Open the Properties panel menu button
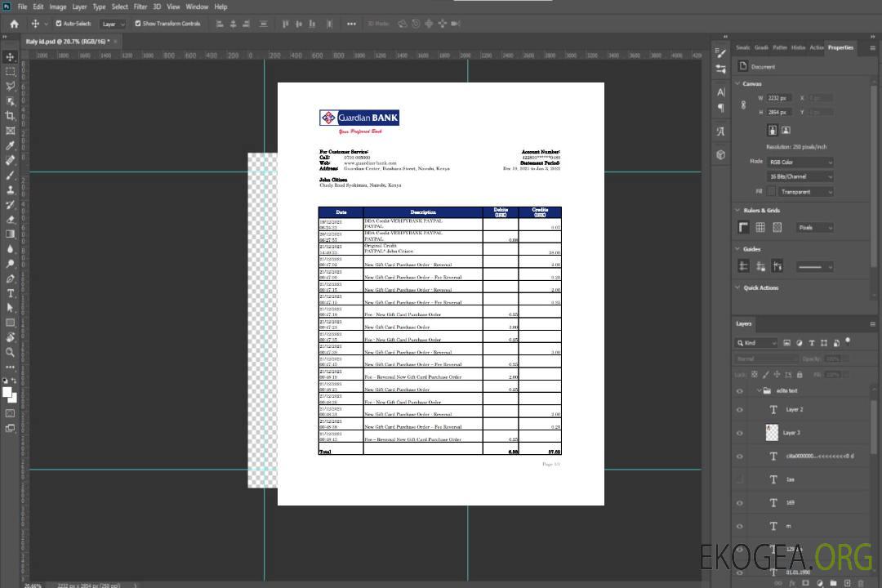 pyautogui.click(x=872, y=48)
